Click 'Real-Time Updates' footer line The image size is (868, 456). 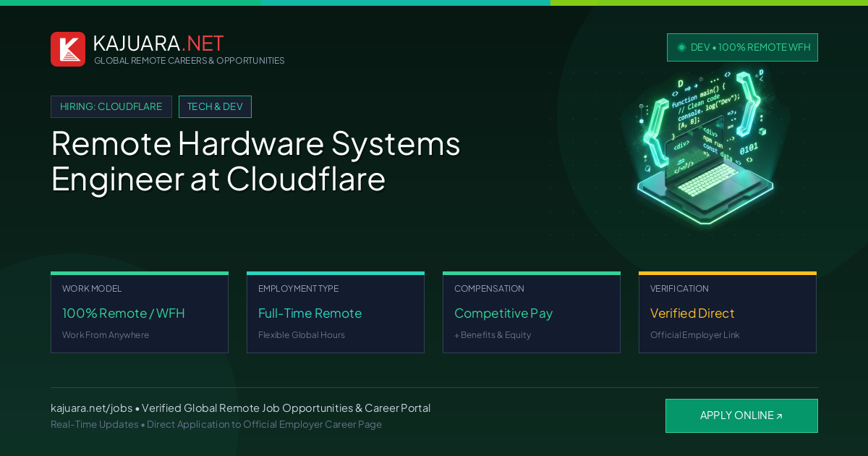point(216,424)
